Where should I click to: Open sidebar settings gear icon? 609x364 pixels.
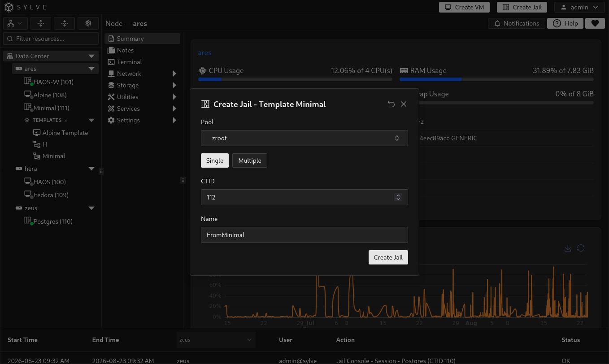[x=88, y=23]
